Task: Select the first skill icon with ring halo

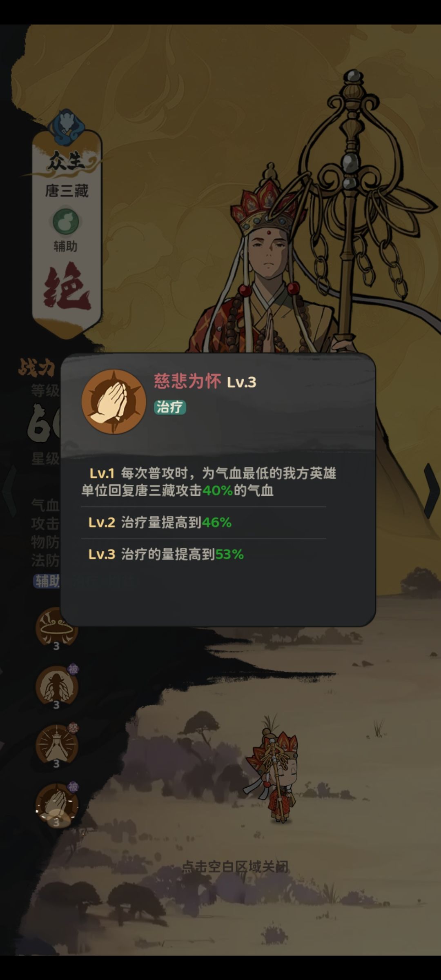Action: 56,627
